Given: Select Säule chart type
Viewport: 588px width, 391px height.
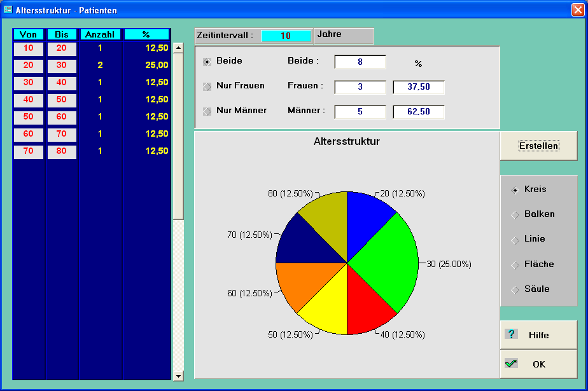Looking at the screenshot, I should click(515, 290).
